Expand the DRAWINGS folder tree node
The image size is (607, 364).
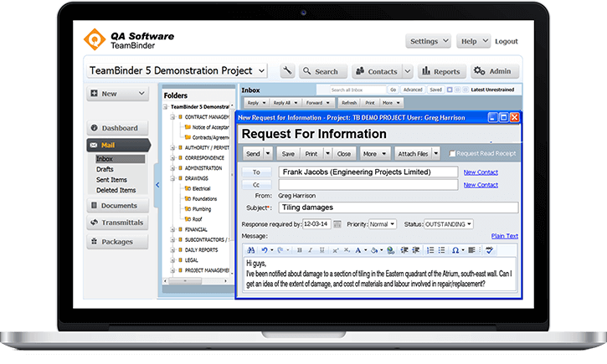point(173,177)
